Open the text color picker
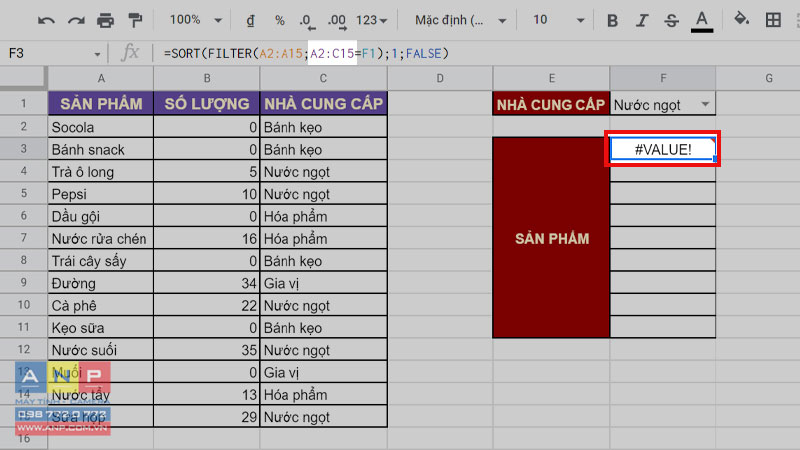 click(702, 21)
